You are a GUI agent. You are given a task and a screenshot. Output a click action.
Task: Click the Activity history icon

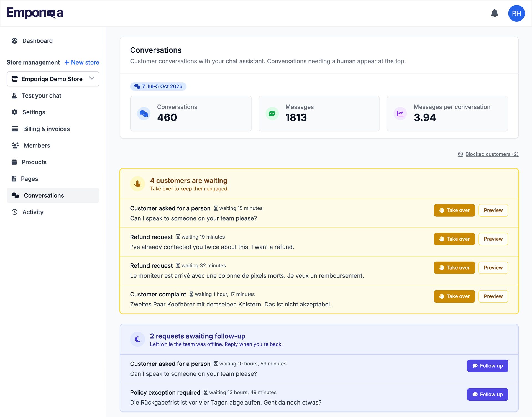click(x=14, y=212)
